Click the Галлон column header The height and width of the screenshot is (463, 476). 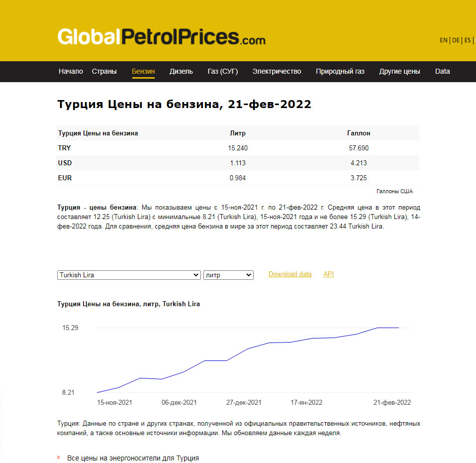[x=359, y=133]
